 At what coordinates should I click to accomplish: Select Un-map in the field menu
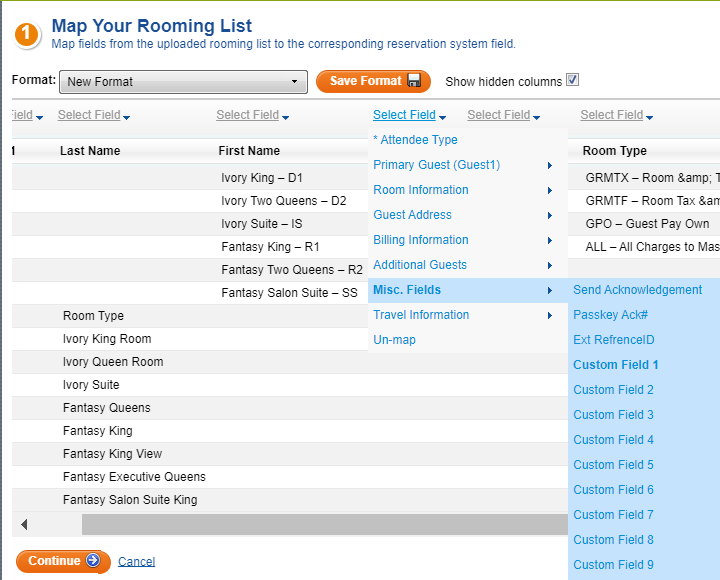(x=394, y=340)
